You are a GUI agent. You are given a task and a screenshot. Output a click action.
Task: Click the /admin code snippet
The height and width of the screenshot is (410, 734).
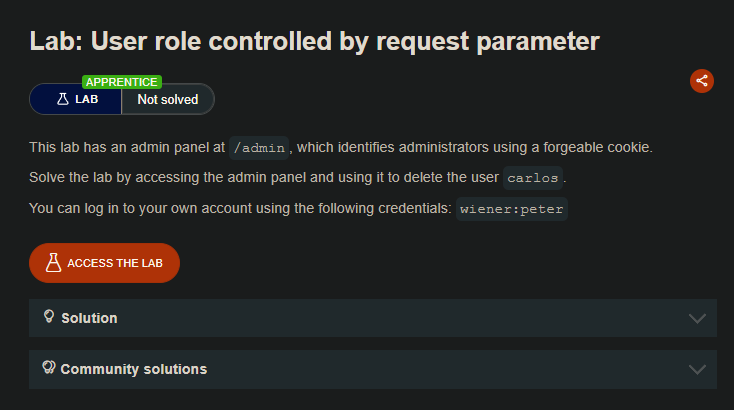point(259,148)
